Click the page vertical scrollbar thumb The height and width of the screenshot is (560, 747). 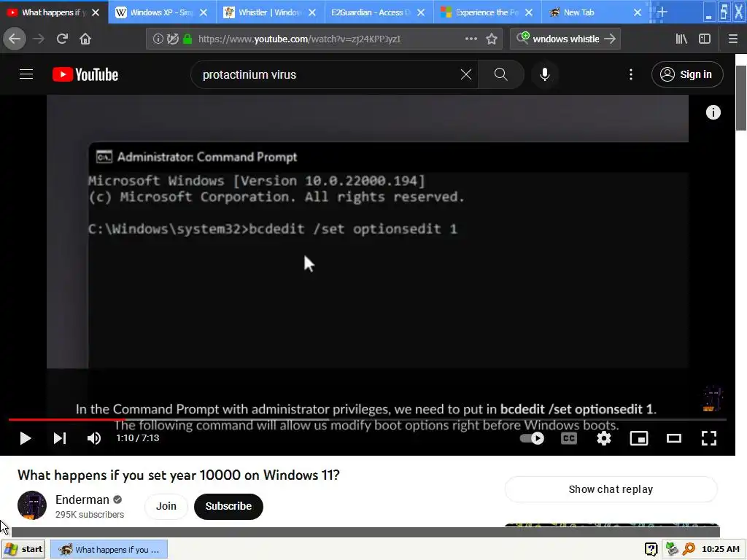tap(741, 98)
